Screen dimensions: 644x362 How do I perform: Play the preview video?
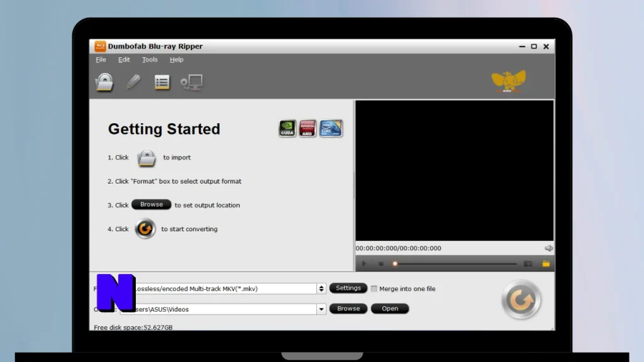(364, 264)
